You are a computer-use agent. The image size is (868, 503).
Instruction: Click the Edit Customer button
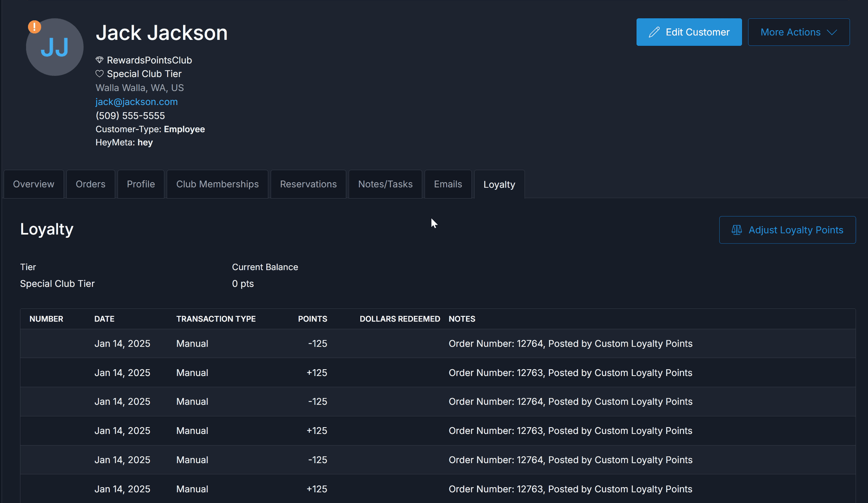tap(689, 32)
